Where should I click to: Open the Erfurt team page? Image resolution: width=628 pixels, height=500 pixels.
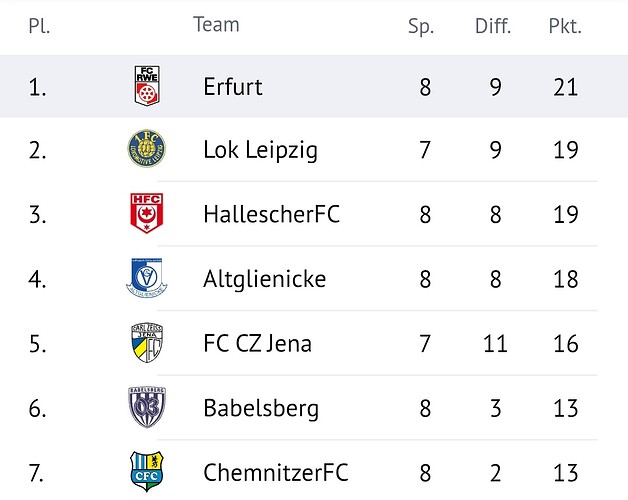point(232,87)
